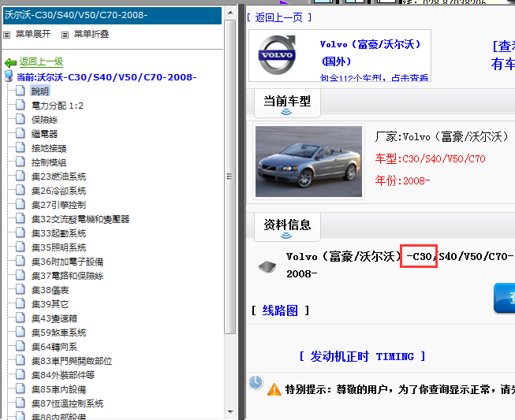Select the 說明 tree item
The height and width of the screenshot is (420, 515).
coord(40,91)
